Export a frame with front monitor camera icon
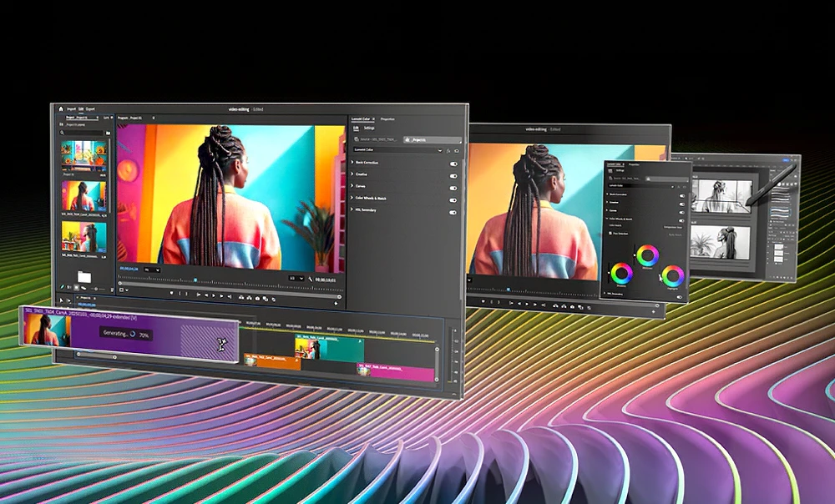835x504 pixels. point(257,299)
